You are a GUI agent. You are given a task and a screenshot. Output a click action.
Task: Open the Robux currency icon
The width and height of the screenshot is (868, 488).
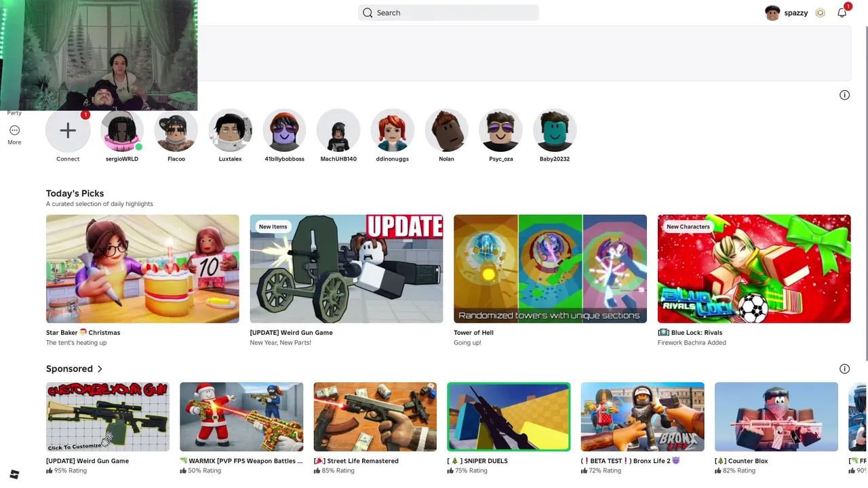click(x=821, y=13)
